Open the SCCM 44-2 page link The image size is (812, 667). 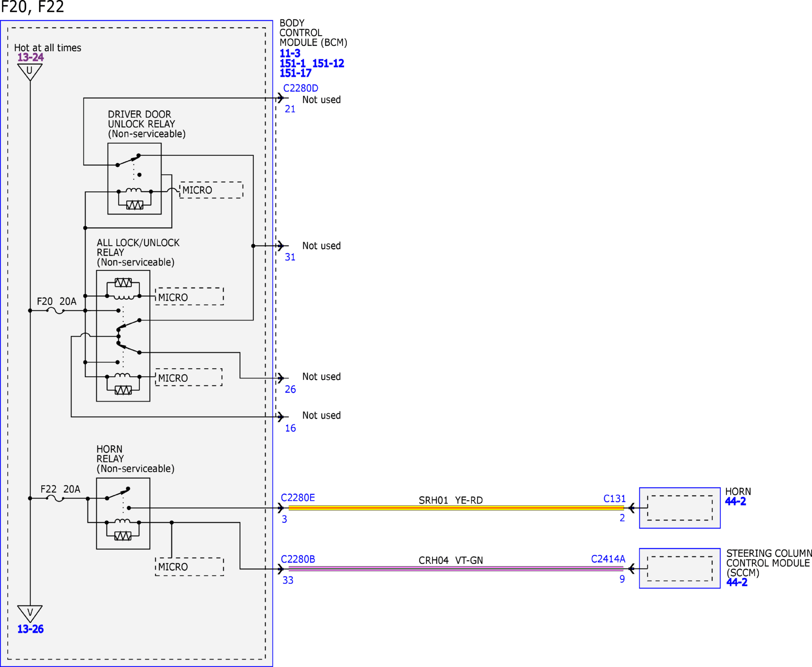[x=737, y=582]
